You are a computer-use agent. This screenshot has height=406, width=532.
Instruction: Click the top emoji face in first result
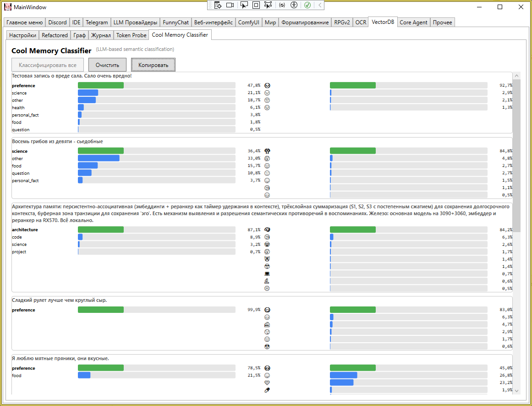pyautogui.click(x=267, y=85)
